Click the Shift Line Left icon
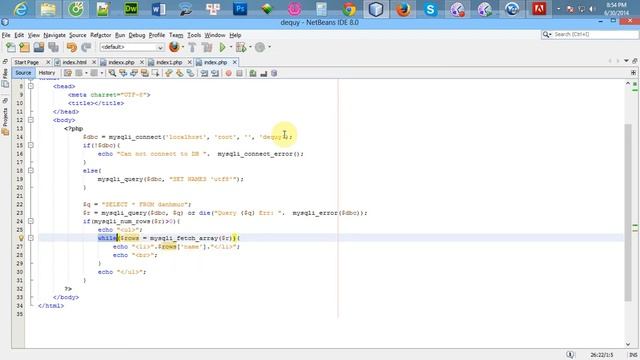Image resolution: width=640 pixels, height=360 pixels. point(204,73)
